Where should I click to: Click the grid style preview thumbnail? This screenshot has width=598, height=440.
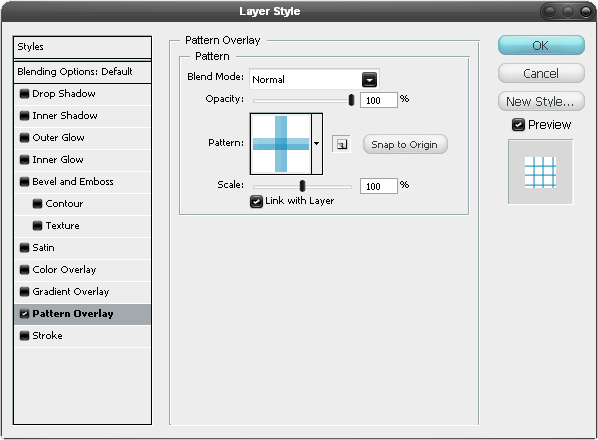click(540, 172)
